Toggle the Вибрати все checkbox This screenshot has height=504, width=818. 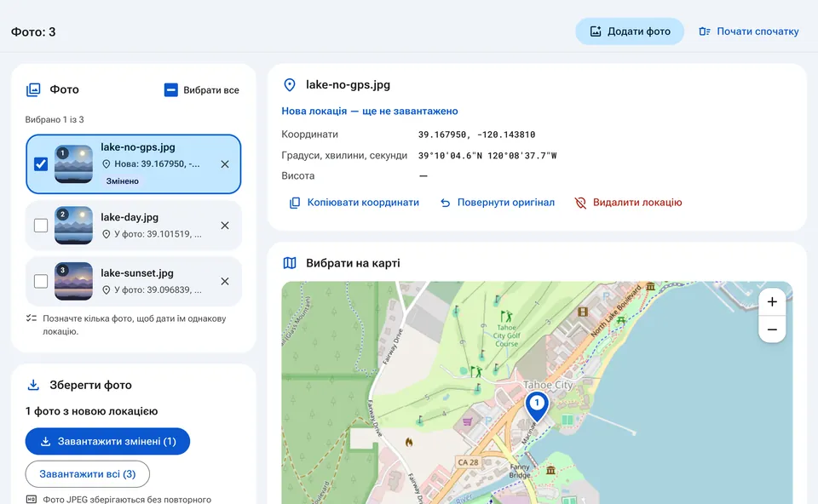(x=171, y=89)
